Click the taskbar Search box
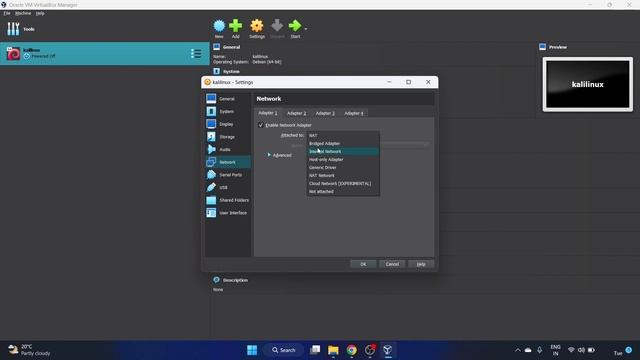Image resolution: width=640 pixels, height=360 pixels. click(x=284, y=350)
